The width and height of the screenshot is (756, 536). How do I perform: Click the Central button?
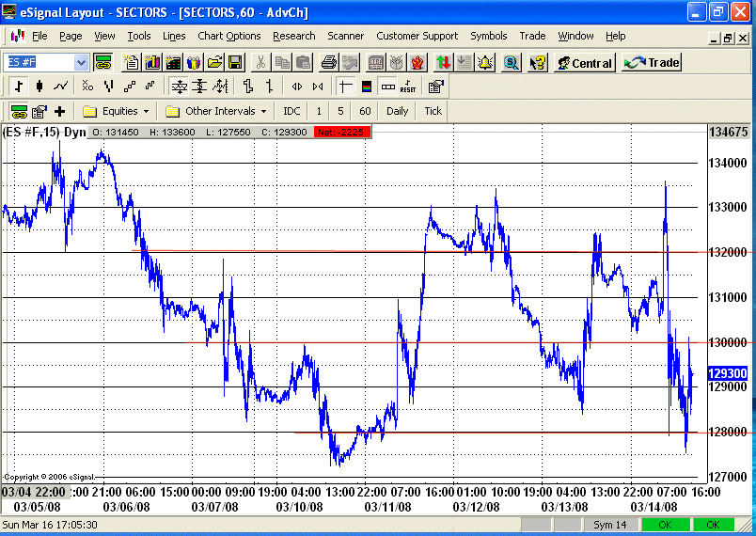585,63
